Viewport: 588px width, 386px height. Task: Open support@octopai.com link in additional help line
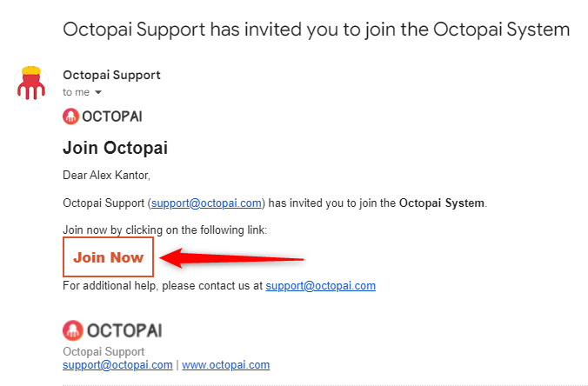click(320, 285)
